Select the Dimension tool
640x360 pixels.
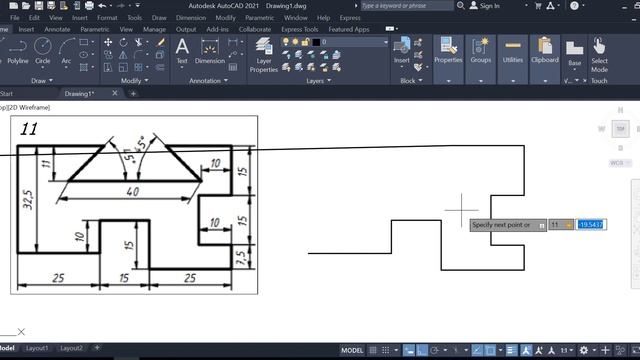coord(210,51)
